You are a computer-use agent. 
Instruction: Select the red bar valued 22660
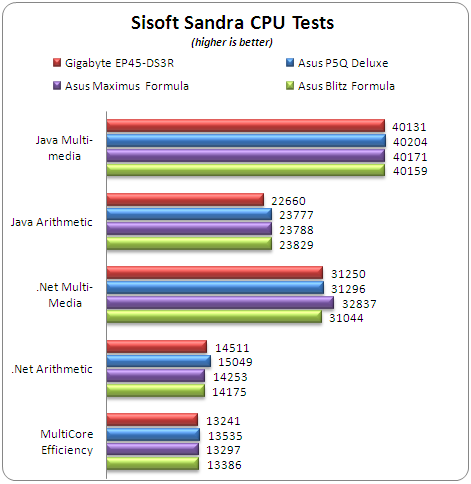pyautogui.click(x=185, y=200)
